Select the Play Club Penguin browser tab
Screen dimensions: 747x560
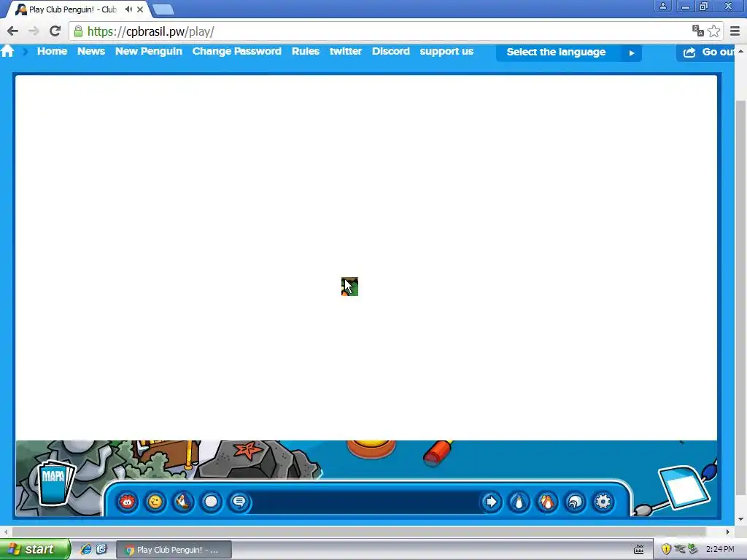tap(79, 9)
